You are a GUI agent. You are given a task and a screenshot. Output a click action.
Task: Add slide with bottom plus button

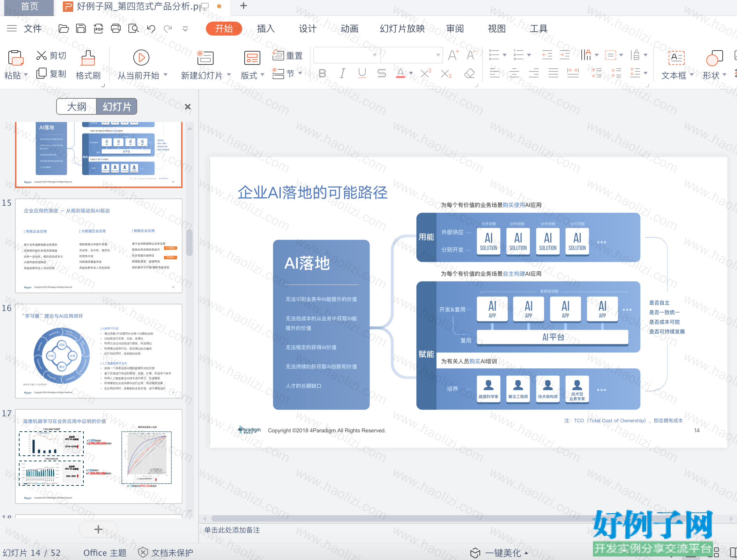click(x=98, y=529)
